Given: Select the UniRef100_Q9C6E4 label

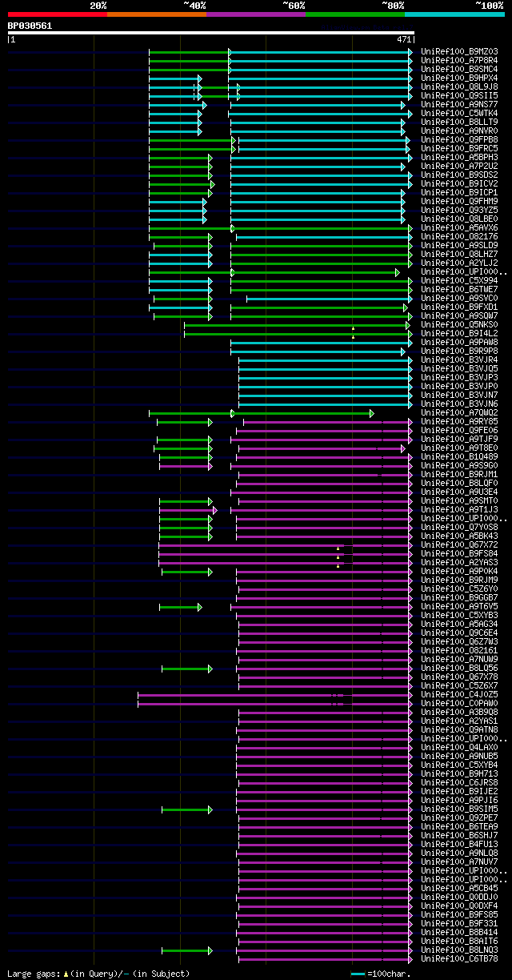Looking at the screenshot, I should click(459, 633).
